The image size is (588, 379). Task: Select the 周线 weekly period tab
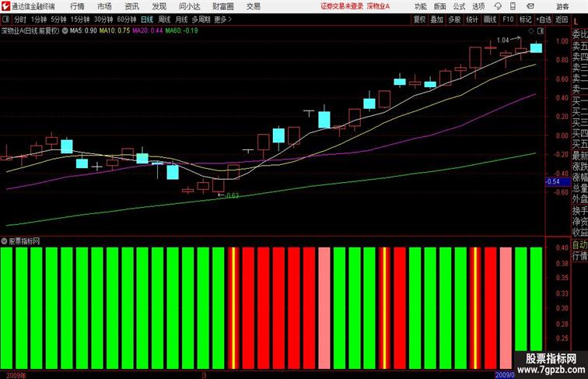tap(164, 19)
